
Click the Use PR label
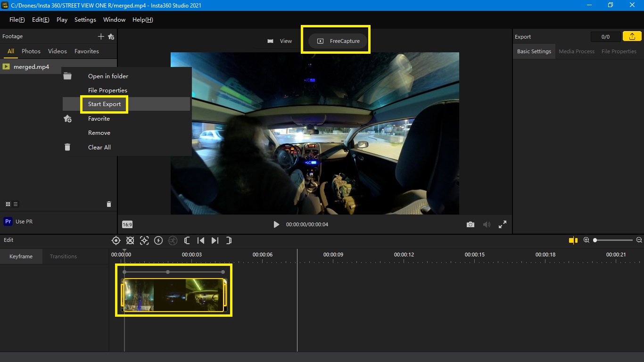[24, 222]
